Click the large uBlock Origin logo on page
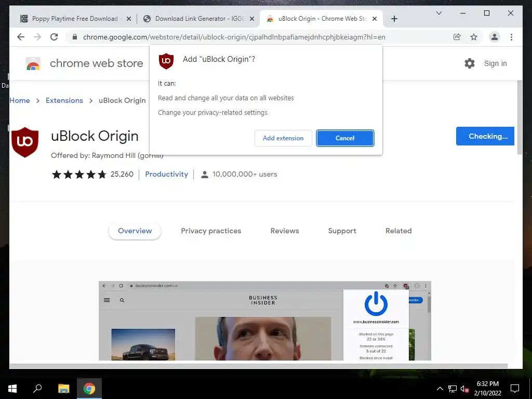 coord(25,142)
